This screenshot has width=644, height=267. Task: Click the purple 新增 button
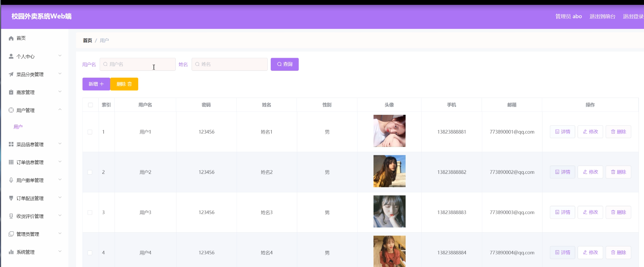pos(96,84)
